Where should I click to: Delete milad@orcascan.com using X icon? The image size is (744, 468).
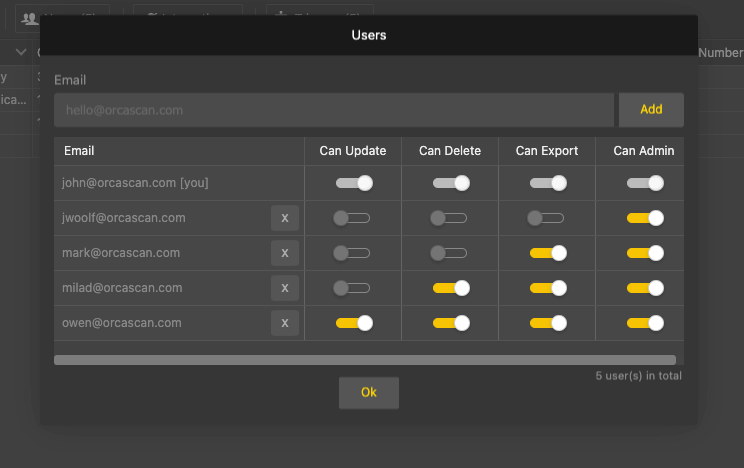pyautogui.click(x=285, y=288)
